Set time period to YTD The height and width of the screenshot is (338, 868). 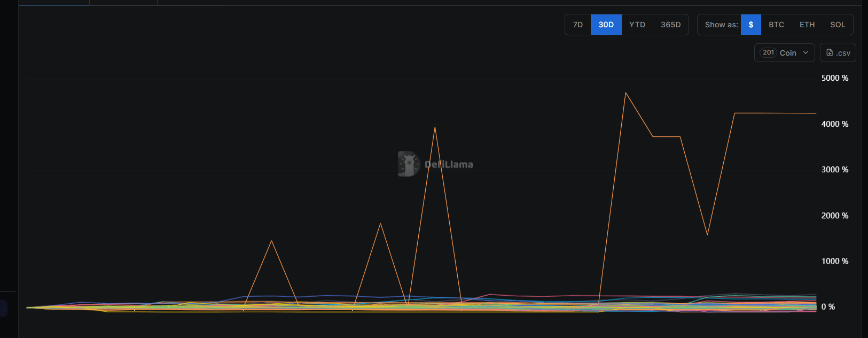[x=637, y=25]
